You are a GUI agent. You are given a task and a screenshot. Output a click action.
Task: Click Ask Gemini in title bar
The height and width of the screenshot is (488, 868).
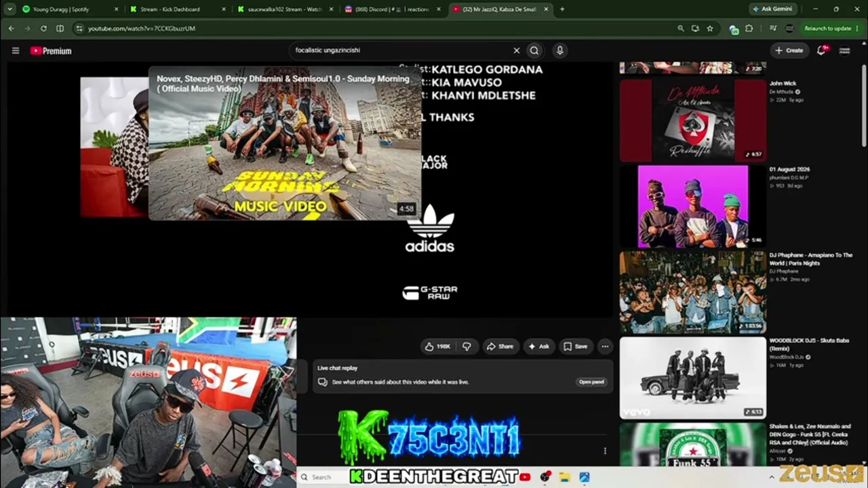pyautogui.click(x=772, y=9)
